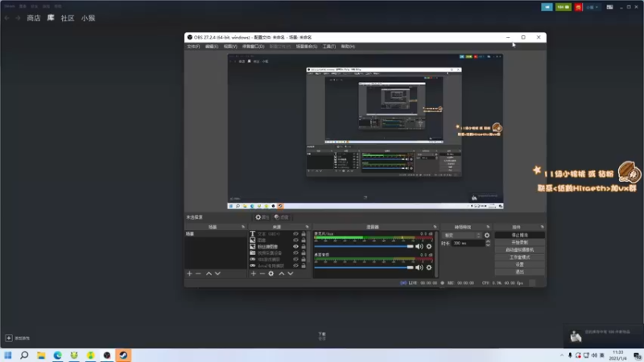Image resolution: width=644 pixels, height=362 pixels.
Task: Open the 帮助(H) menu in OBS
Action: [x=348, y=47]
